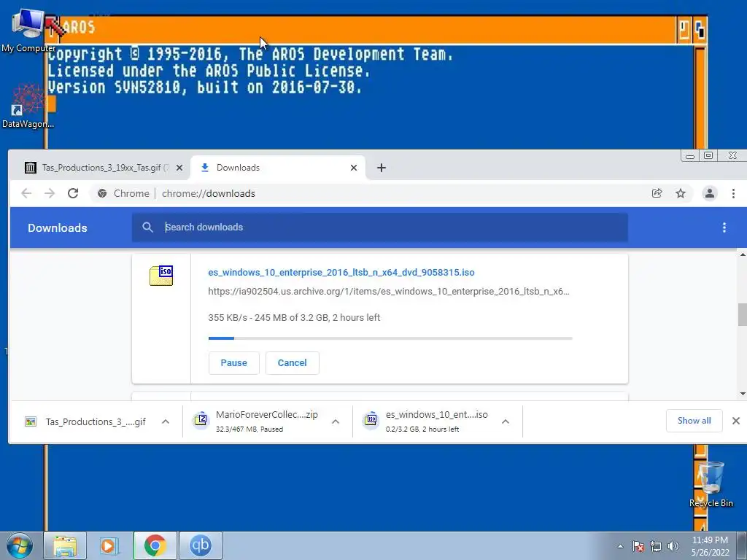Click the AROS window zoom gadget
The height and width of the screenshot is (560, 747).
684,30
